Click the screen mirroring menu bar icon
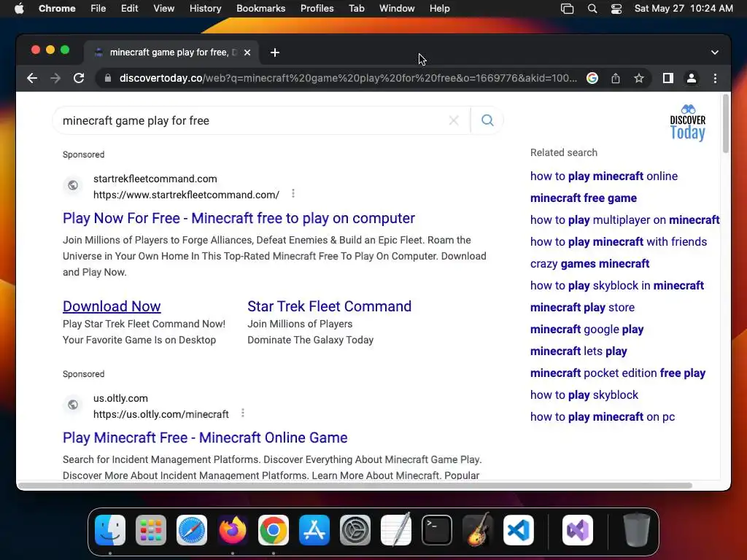Image resolution: width=747 pixels, height=560 pixels. click(x=567, y=9)
